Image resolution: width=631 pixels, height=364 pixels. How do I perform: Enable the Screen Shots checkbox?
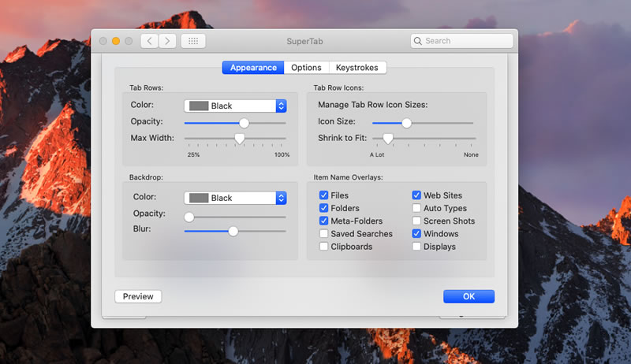click(416, 221)
